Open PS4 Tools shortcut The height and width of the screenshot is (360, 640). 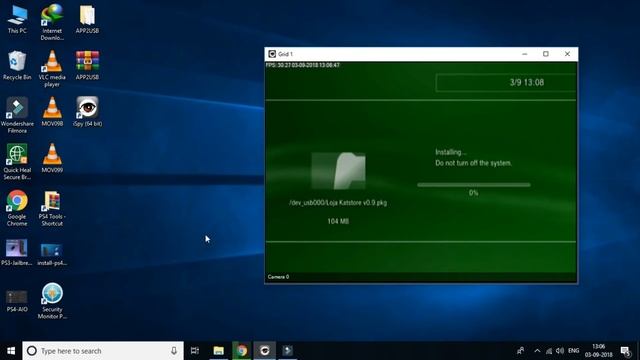click(52, 208)
